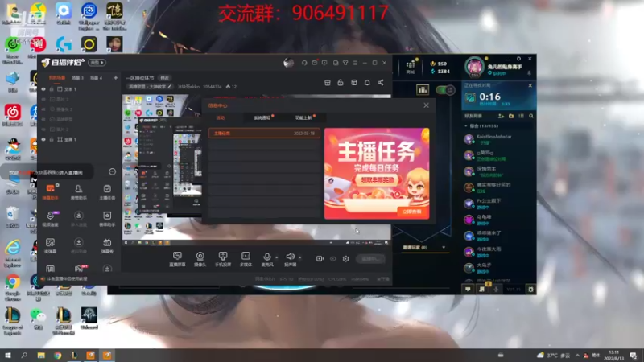Select the 活动 tab in info center
The height and width of the screenshot is (362, 644).
[x=221, y=117]
